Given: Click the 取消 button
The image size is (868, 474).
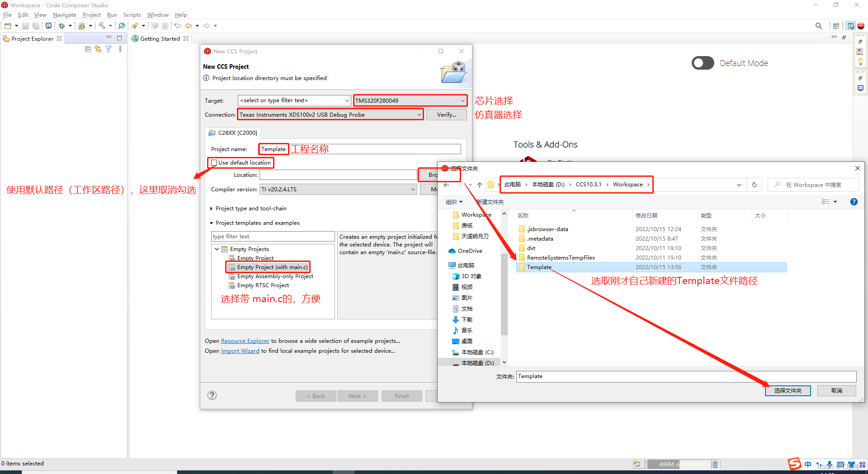Looking at the screenshot, I should (x=836, y=390).
